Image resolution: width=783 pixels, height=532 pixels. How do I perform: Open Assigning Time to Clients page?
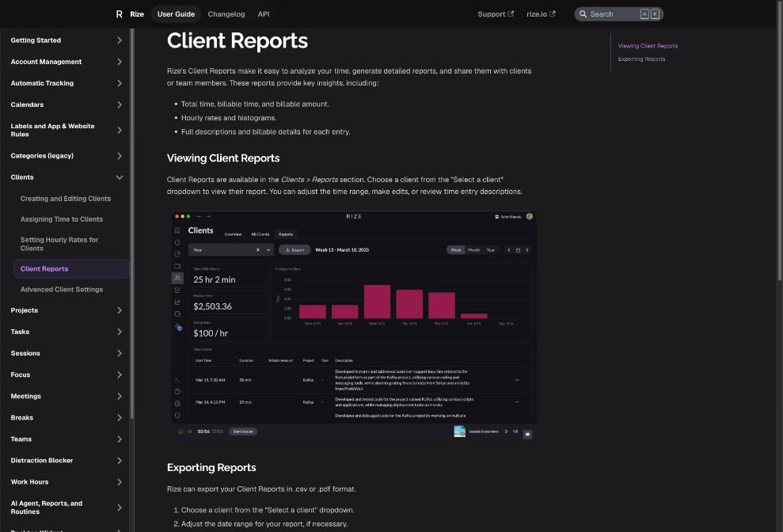[x=62, y=219]
